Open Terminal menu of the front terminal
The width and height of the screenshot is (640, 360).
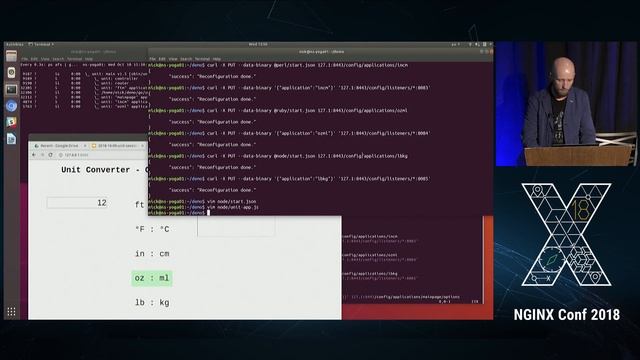pos(202,59)
